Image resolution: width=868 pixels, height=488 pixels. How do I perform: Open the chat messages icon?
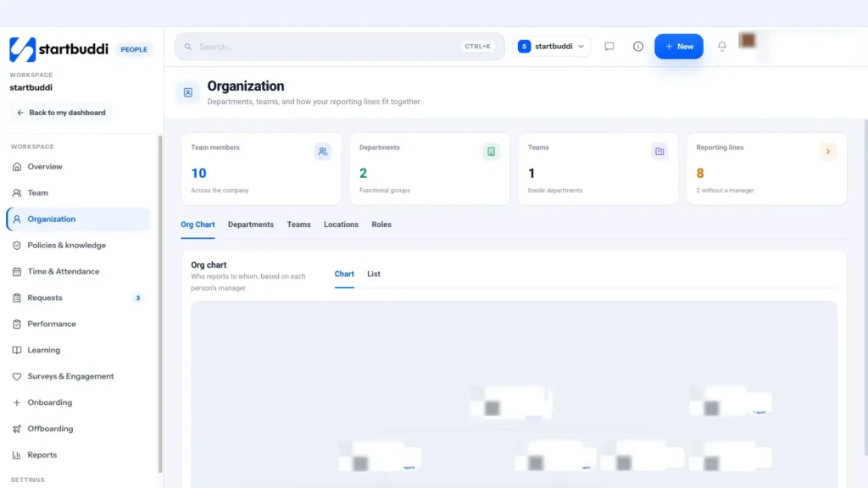(609, 47)
